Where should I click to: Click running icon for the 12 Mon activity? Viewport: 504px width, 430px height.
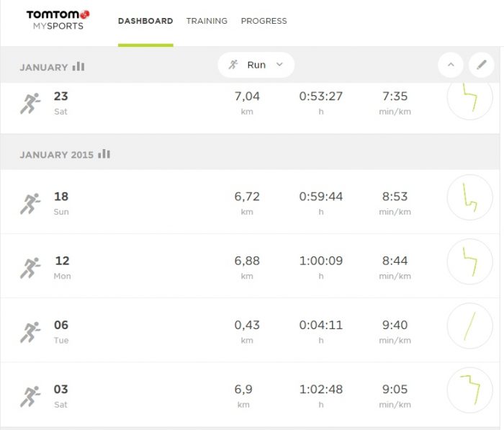(x=30, y=268)
